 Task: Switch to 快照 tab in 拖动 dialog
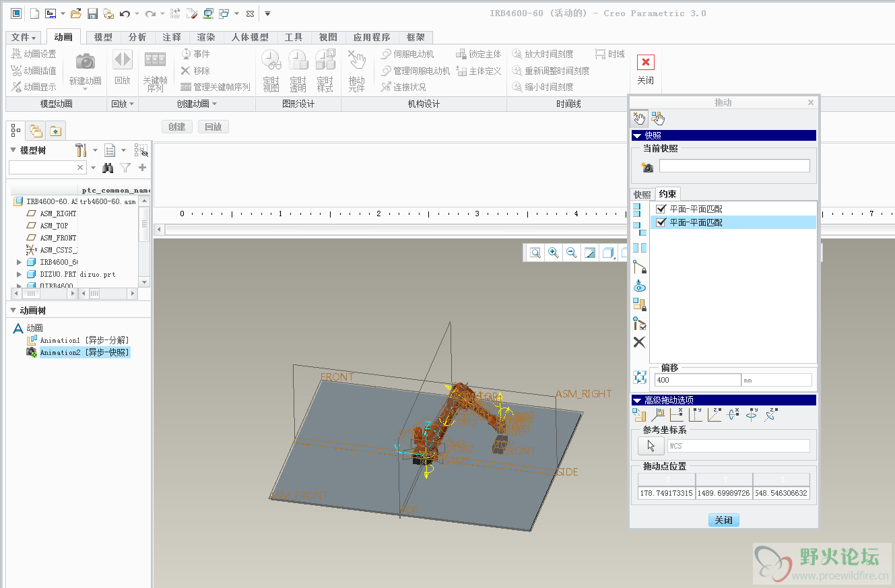[x=642, y=195]
